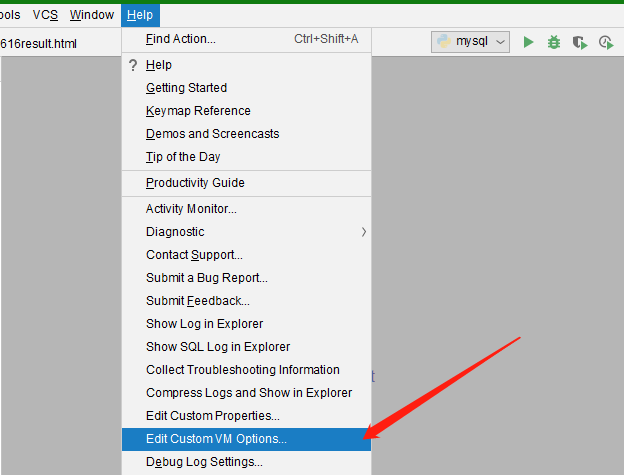Select the 616result.html breadcrumb file
The image size is (624, 475).
click(39, 44)
